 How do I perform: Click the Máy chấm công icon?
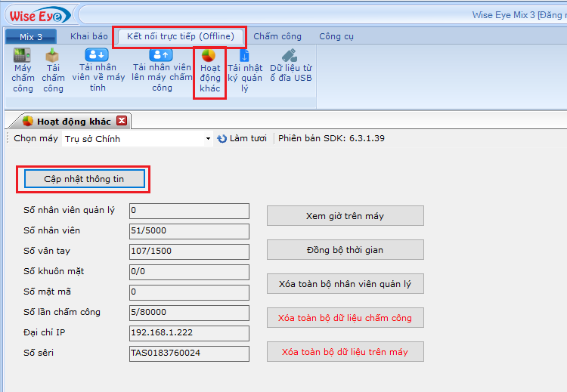(x=23, y=56)
